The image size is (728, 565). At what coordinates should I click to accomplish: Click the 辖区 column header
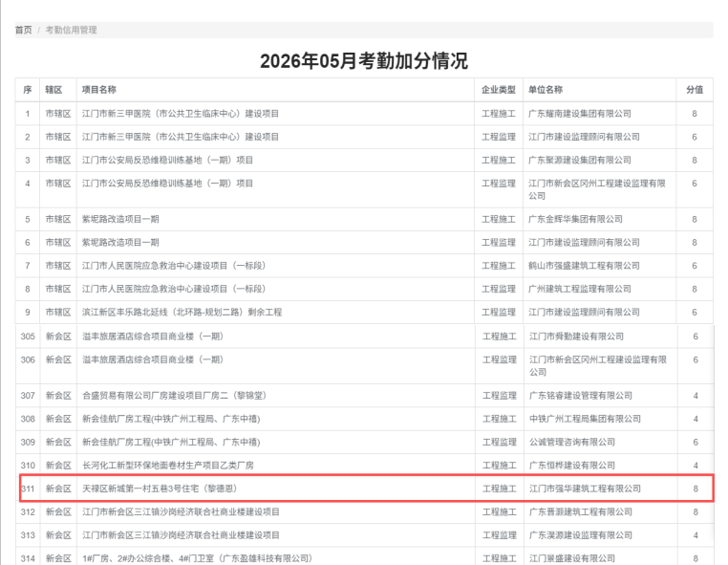pyautogui.click(x=54, y=90)
